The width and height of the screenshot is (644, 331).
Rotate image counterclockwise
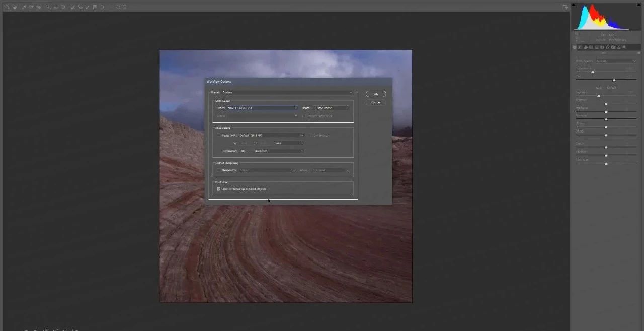[x=118, y=7]
